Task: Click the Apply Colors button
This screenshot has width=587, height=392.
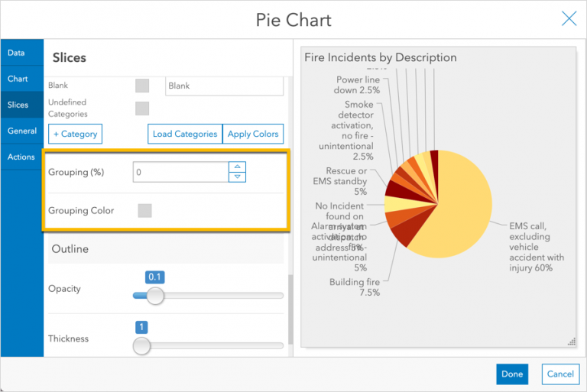Action: tap(253, 134)
